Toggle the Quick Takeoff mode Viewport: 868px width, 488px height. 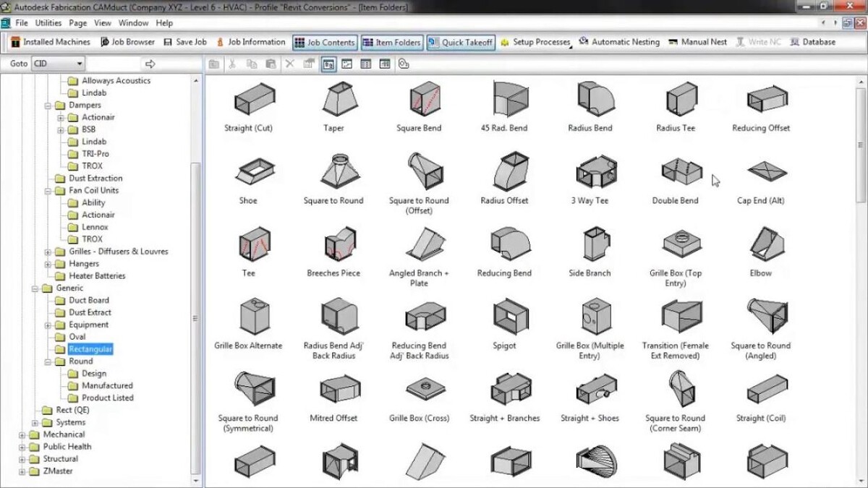click(460, 43)
